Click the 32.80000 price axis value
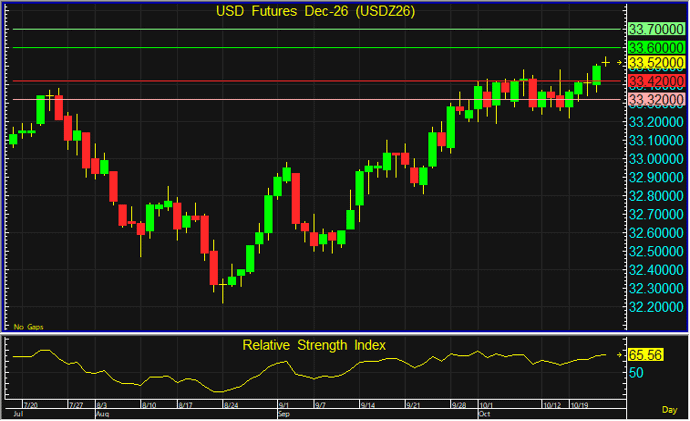The image size is (690, 421). (656, 196)
